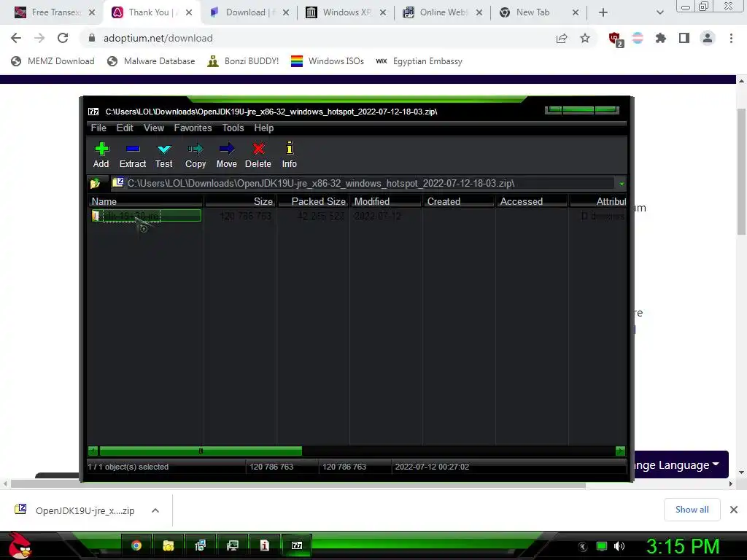Click the red Delete icon
The width and height of the screenshot is (747, 560).
tap(258, 155)
